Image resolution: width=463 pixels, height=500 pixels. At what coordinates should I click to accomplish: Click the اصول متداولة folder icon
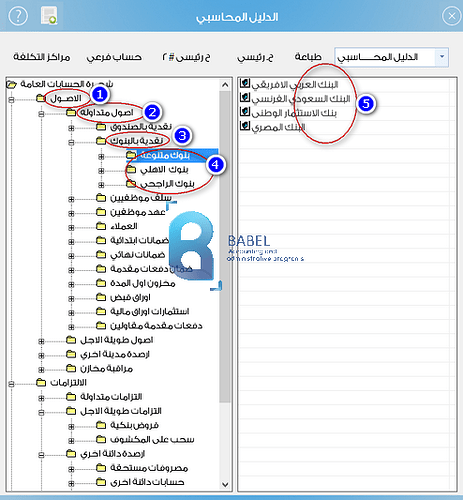(x=71, y=113)
